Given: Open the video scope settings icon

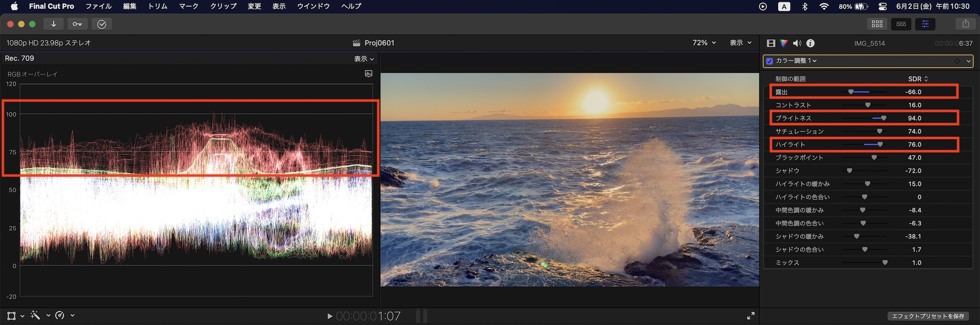Looking at the screenshot, I should click(x=368, y=74).
